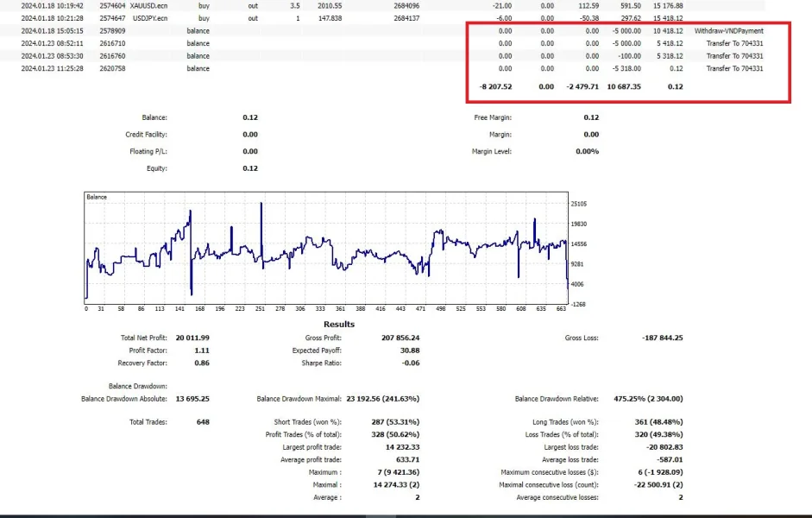Click the balance curve graph area
812x518 pixels.
(x=326, y=250)
